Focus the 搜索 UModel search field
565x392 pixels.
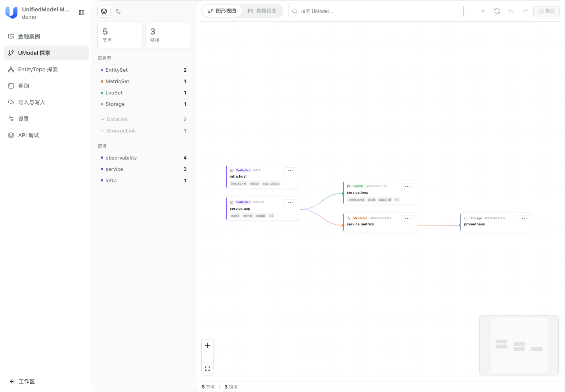click(376, 11)
